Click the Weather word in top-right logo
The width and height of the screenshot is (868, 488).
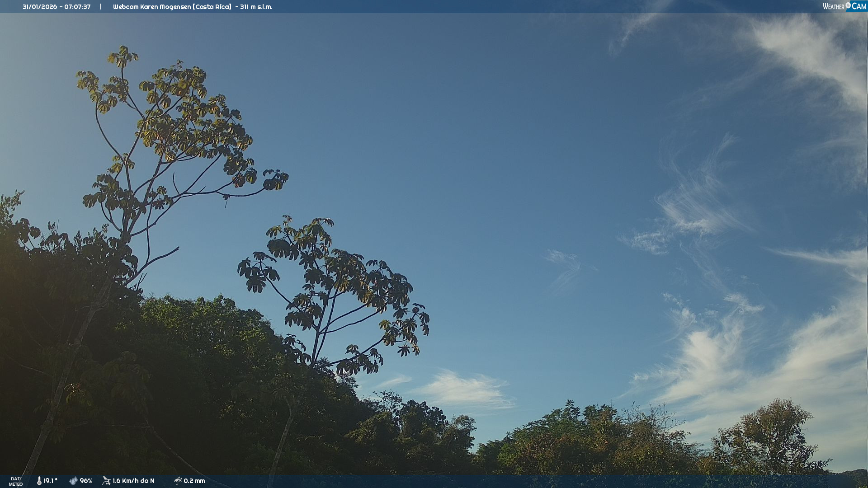coord(833,6)
